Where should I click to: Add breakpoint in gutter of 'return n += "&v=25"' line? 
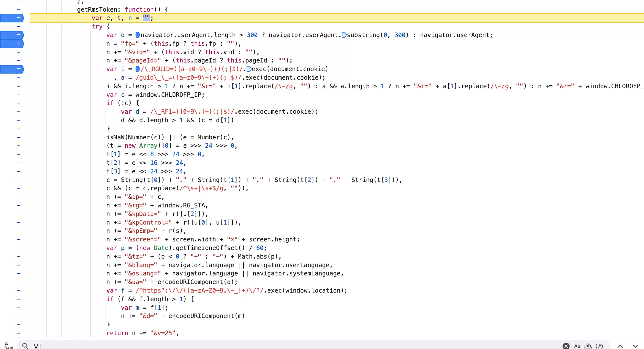click(19, 333)
